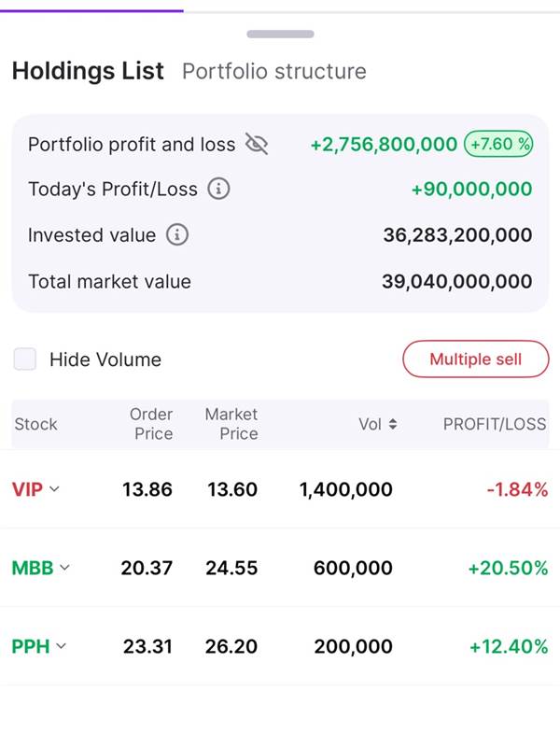Click the Market Price column header

(x=231, y=424)
